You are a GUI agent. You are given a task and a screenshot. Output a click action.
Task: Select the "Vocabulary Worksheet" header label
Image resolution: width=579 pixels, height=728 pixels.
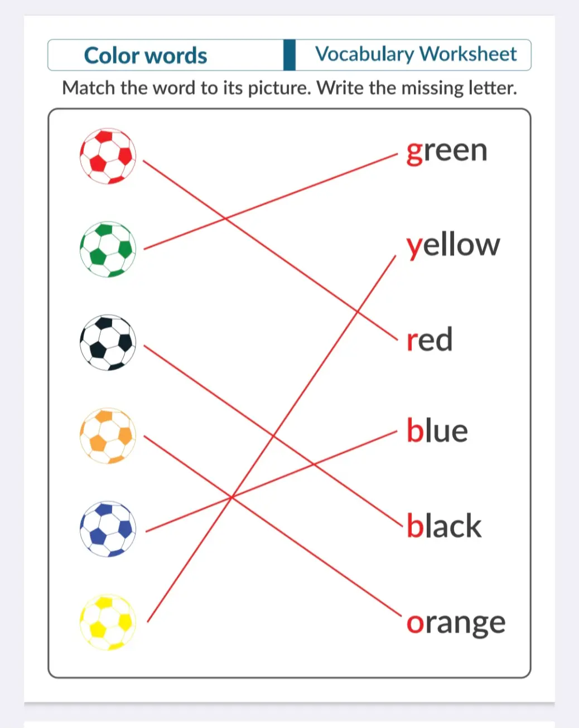pyautogui.click(x=416, y=54)
